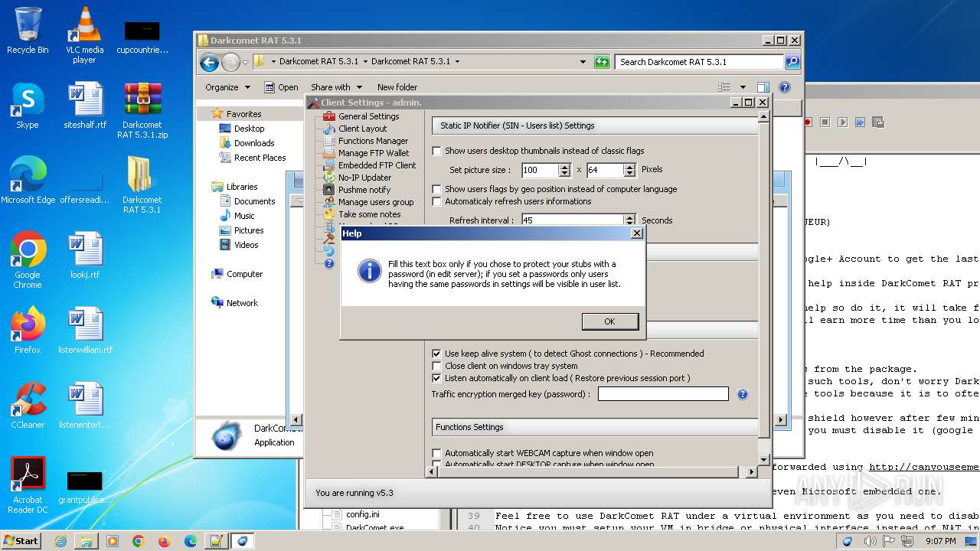Enable flags by geo position checkbox
980x551 pixels.
click(436, 189)
